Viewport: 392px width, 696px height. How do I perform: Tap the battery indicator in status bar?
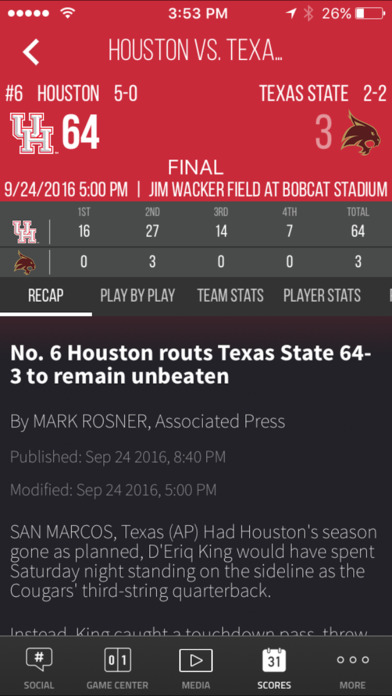coord(370,14)
